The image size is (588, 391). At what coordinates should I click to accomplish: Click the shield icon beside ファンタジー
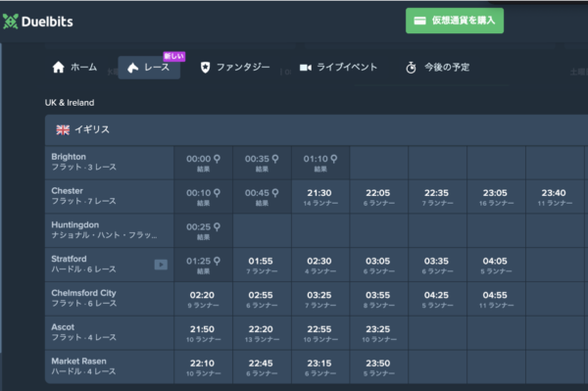[205, 68]
